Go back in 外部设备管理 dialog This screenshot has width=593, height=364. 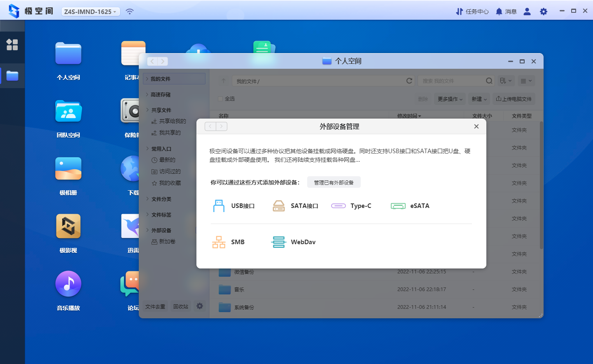point(210,126)
